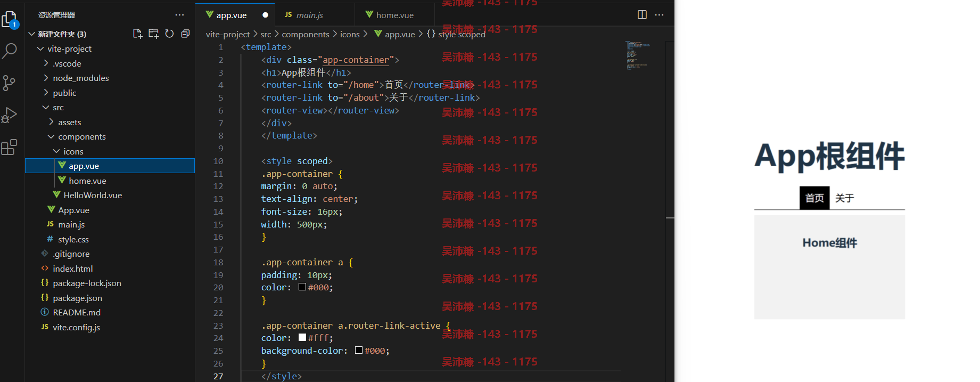Split the editor to the right
This screenshot has width=980, height=382.
tap(642, 15)
